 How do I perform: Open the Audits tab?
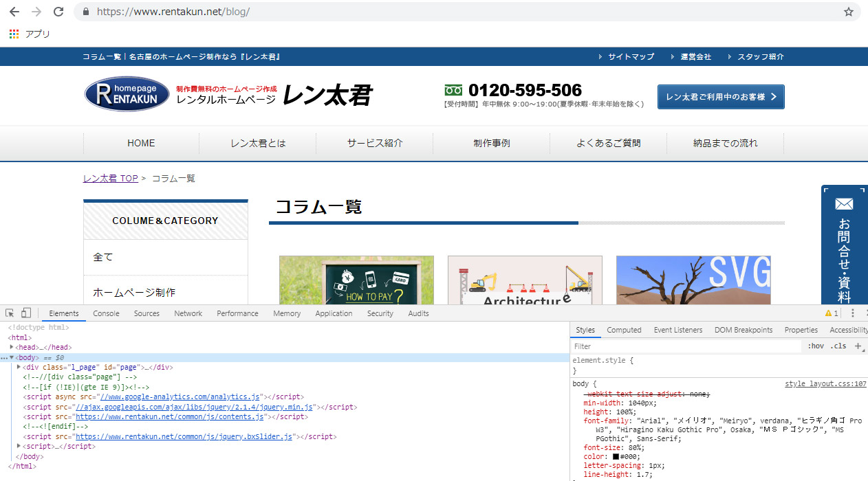tap(418, 313)
